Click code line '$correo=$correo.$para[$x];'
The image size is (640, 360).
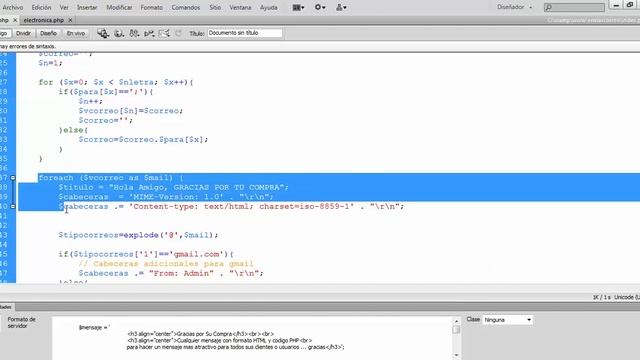click(x=143, y=140)
